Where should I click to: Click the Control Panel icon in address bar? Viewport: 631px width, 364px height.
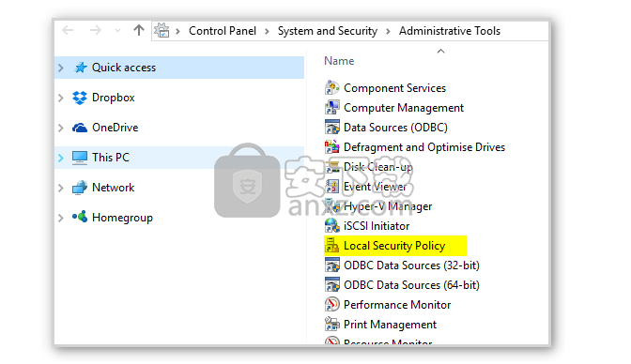point(162,31)
